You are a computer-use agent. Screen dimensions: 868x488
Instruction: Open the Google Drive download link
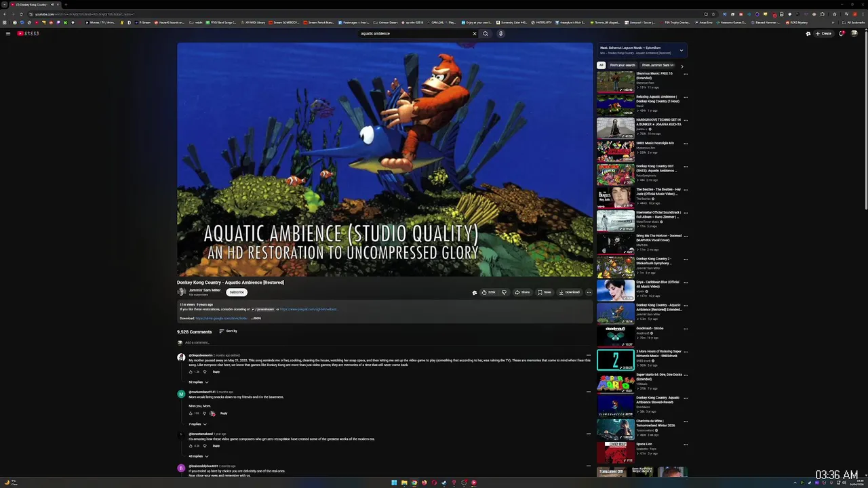(x=221, y=318)
